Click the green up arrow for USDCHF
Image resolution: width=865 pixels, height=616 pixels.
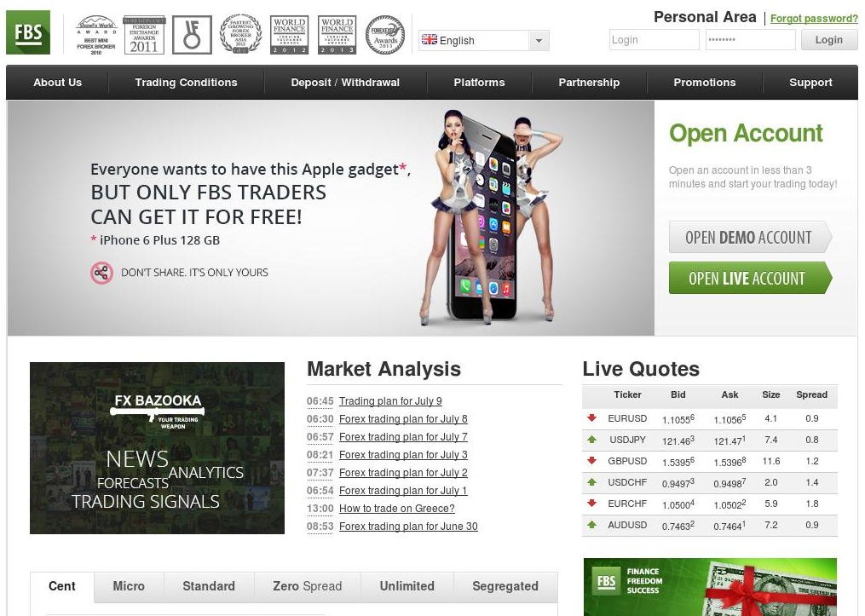coord(592,482)
